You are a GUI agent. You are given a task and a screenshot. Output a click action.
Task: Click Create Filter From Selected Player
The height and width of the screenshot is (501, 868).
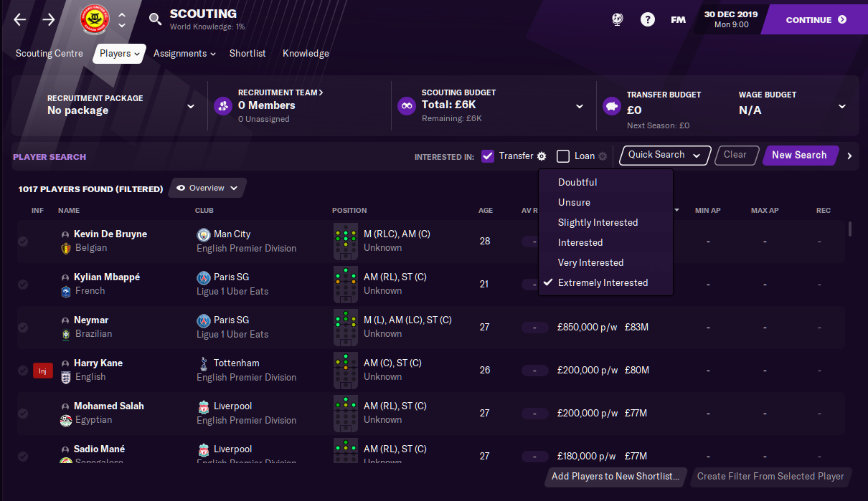pyautogui.click(x=770, y=476)
